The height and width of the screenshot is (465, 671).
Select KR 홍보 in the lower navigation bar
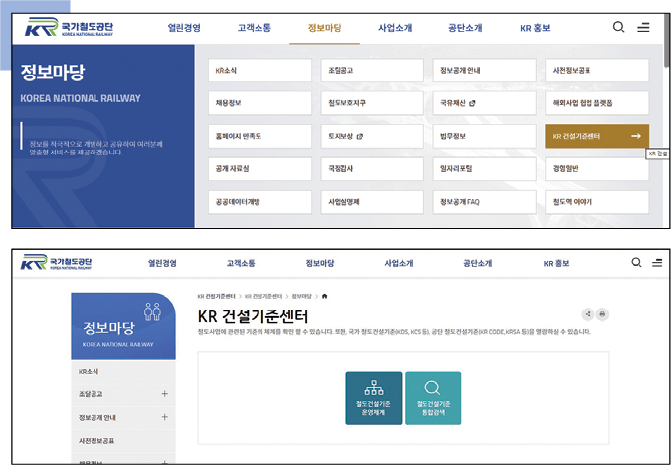coord(556,263)
